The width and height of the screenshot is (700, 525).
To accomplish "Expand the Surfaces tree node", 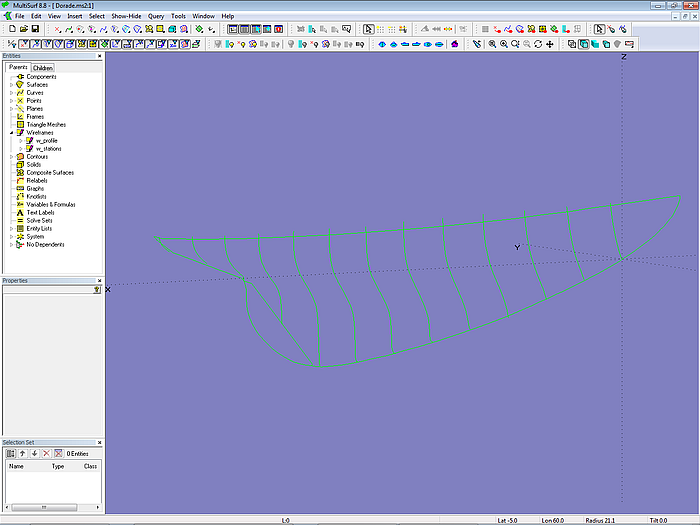I will tap(11, 85).
